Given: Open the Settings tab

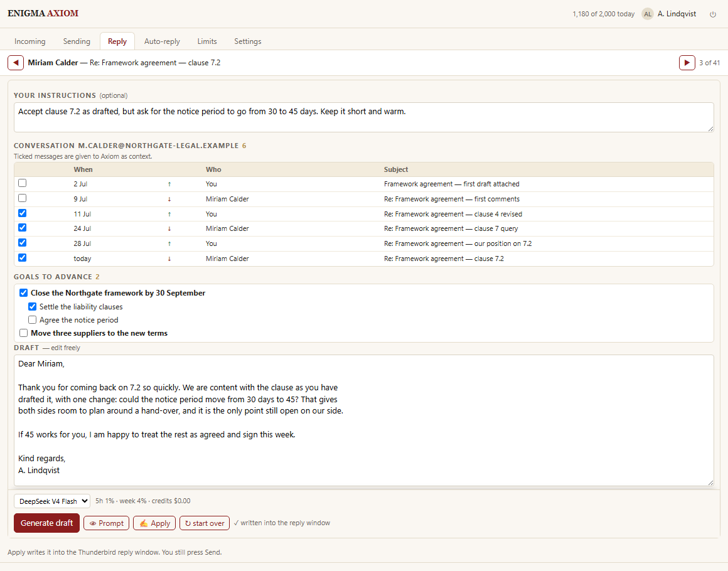Looking at the screenshot, I should [247, 41].
